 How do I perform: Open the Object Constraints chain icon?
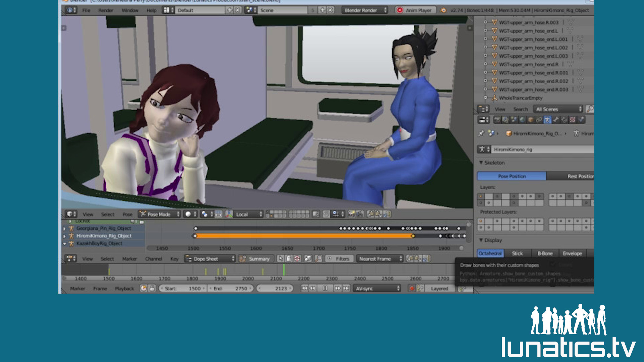pos(539,120)
